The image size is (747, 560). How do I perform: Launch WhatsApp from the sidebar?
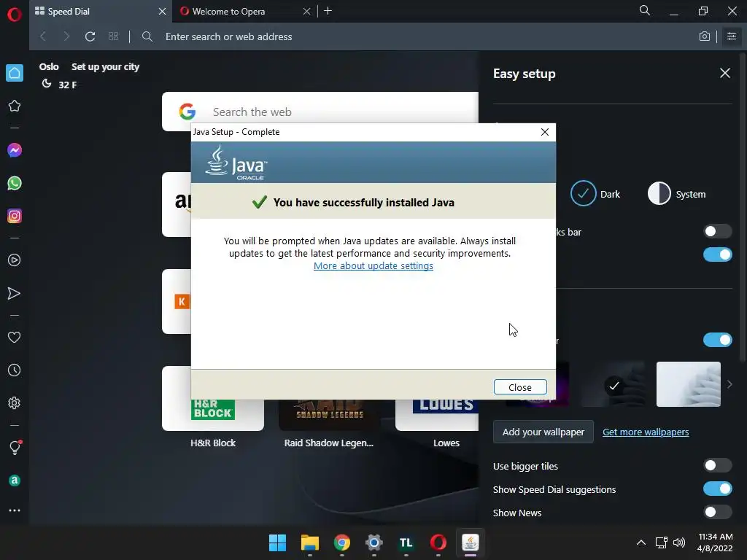(x=15, y=183)
